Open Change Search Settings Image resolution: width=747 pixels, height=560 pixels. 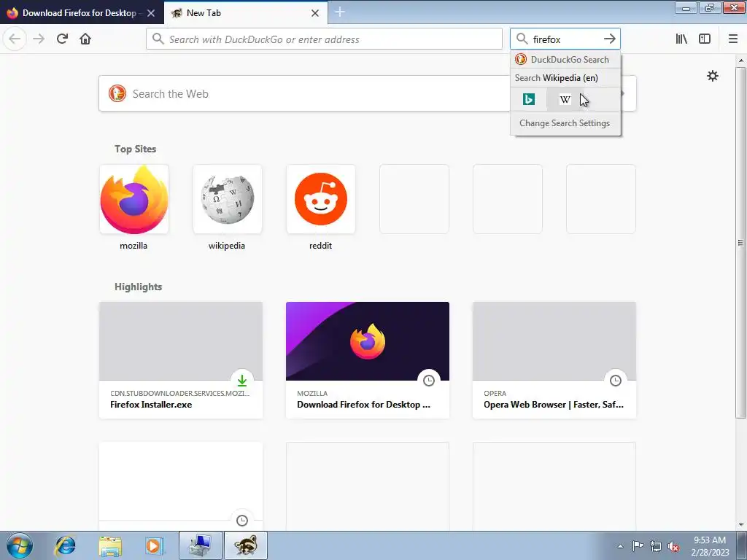click(x=565, y=122)
